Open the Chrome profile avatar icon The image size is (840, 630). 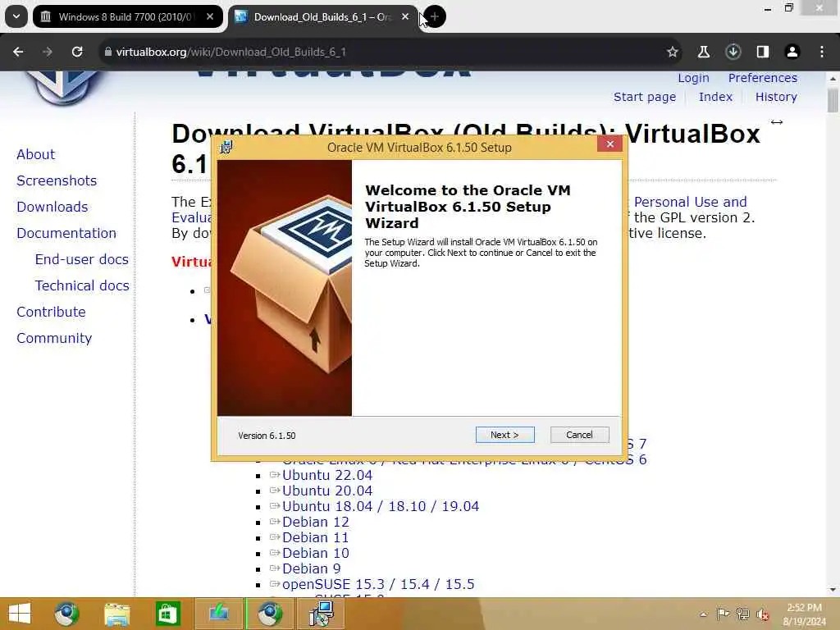[792, 52]
